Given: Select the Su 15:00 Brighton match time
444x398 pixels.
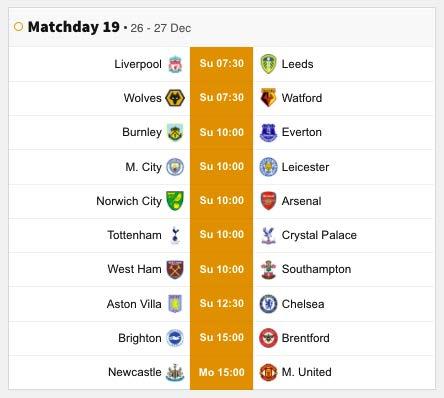Looking at the screenshot, I should (222, 337).
